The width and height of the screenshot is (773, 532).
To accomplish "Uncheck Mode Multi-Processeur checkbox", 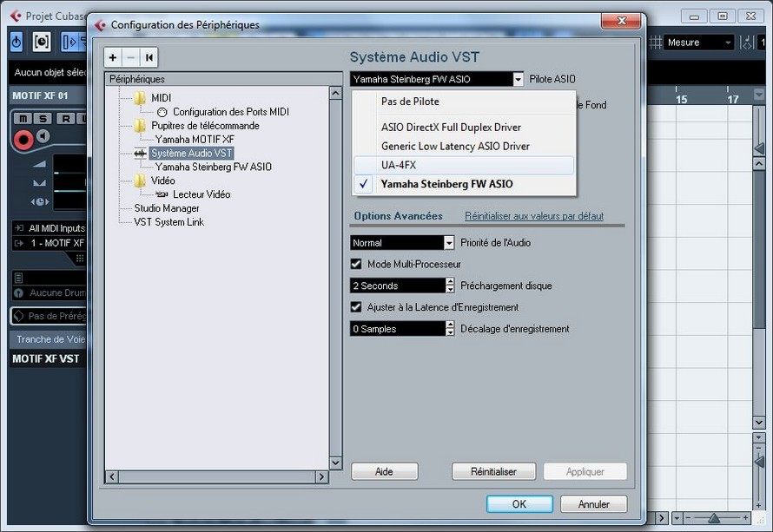I will click(356, 264).
